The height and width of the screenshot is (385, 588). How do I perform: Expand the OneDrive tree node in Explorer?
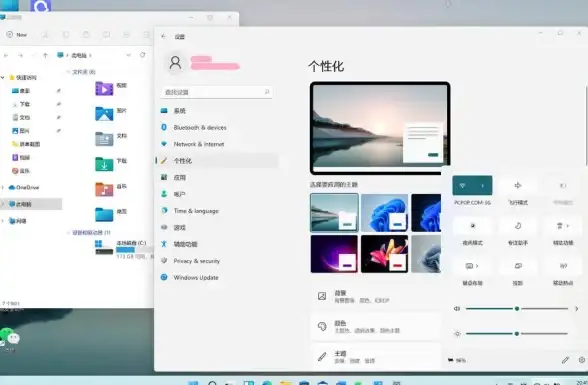3,187
